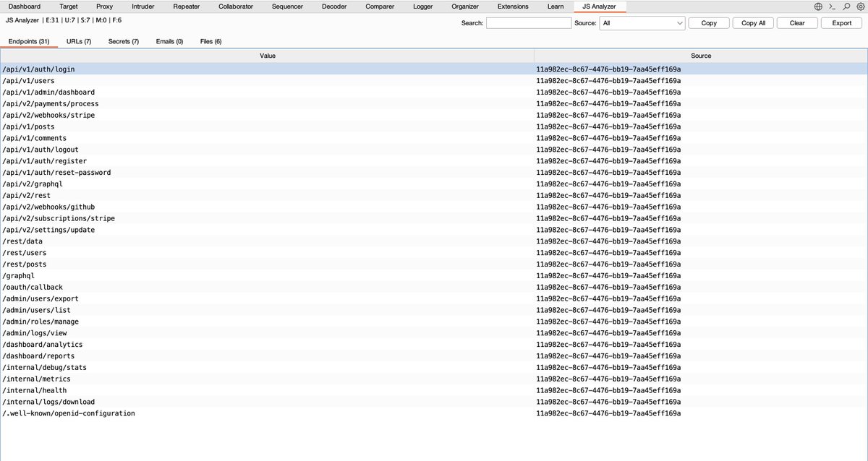Image resolution: width=868 pixels, height=461 pixels.
Task: Switch to the Target tab
Action: pyautogui.click(x=69, y=7)
